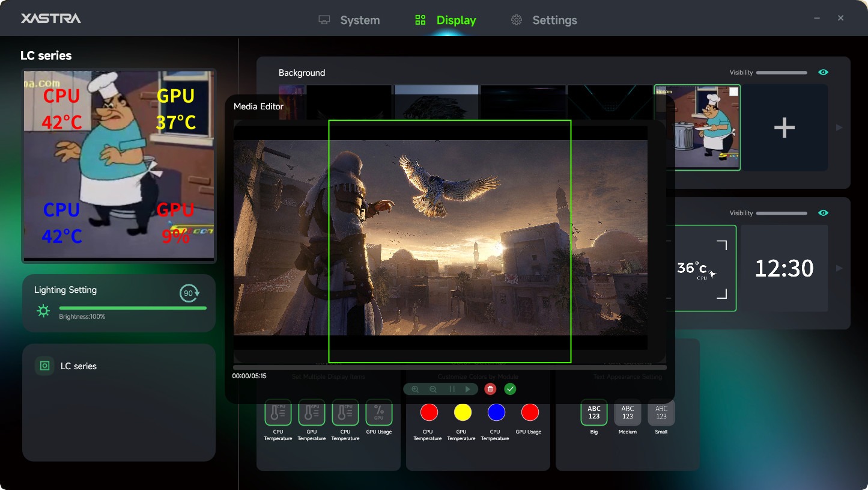Click the 00:00/05:15 timestamp in Media Editor
Viewport: 868px width, 490px height.
(249, 376)
